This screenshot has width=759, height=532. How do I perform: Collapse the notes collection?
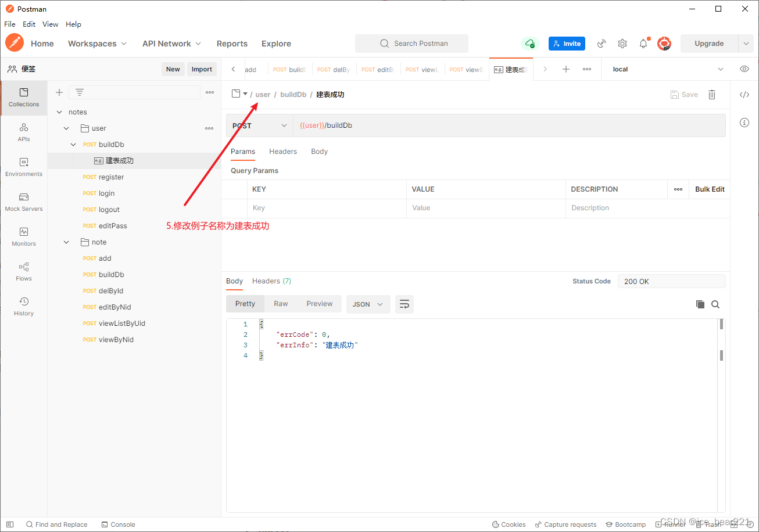pos(59,112)
